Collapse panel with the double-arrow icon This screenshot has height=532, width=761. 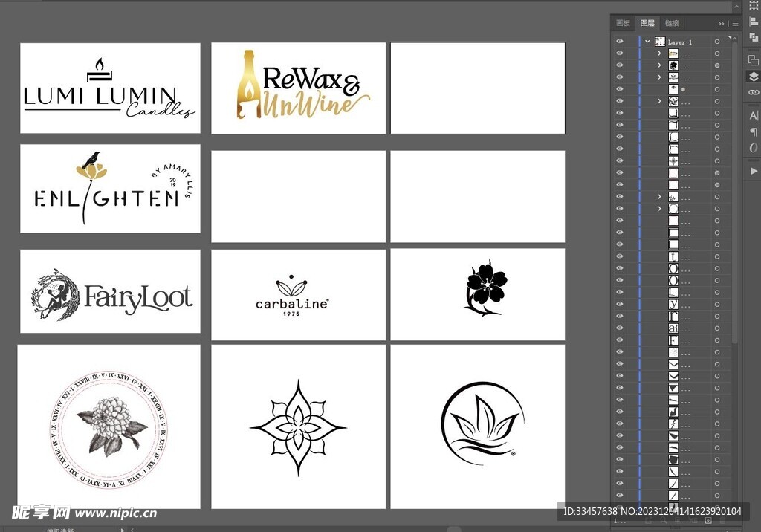coord(721,23)
